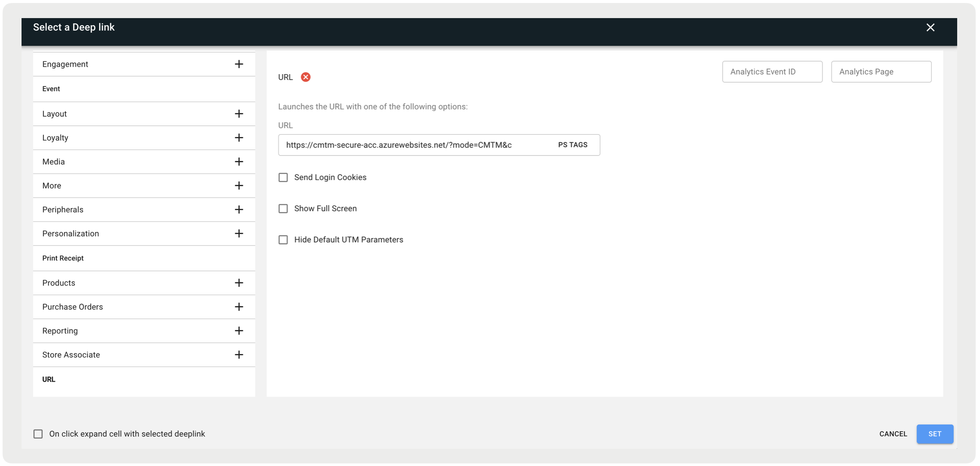Expand the Store Associate category plus icon
This screenshot has width=980, height=466.
click(x=239, y=355)
